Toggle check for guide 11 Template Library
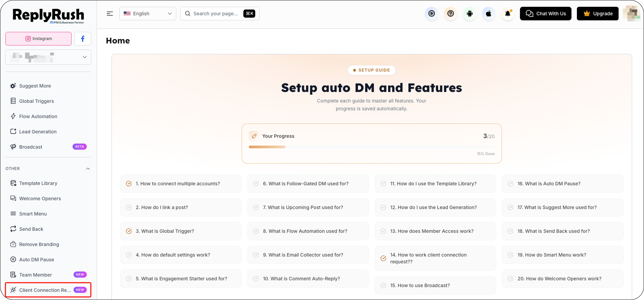The height and width of the screenshot is (300, 644). click(383, 184)
